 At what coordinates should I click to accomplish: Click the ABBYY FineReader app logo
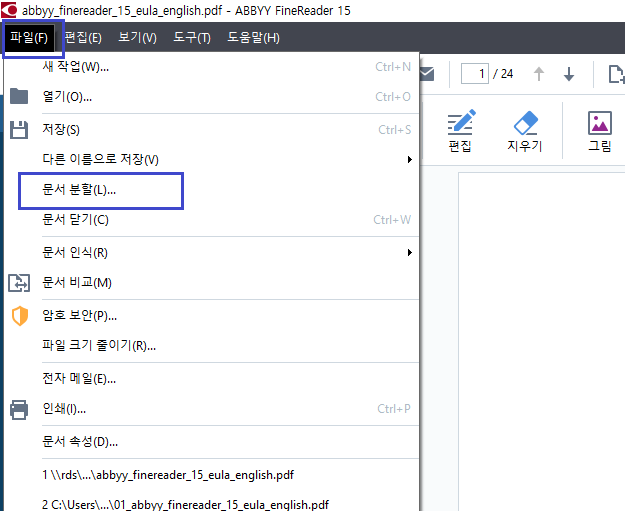9,10
